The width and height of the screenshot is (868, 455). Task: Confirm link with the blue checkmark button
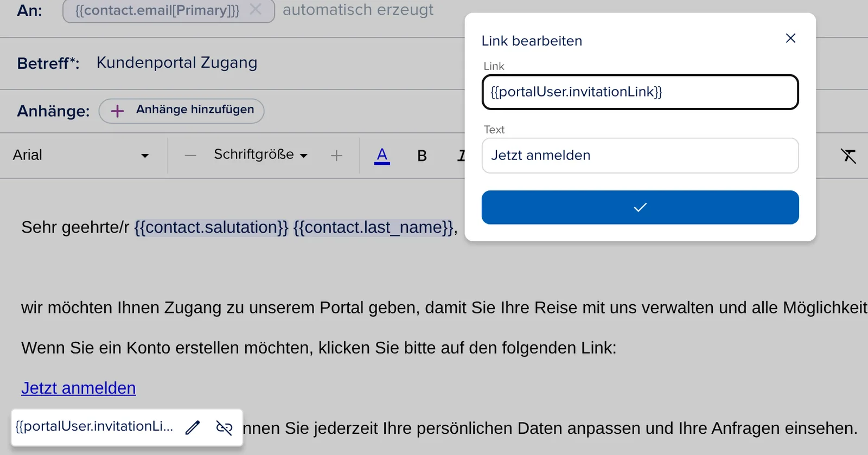click(x=640, y=207)
